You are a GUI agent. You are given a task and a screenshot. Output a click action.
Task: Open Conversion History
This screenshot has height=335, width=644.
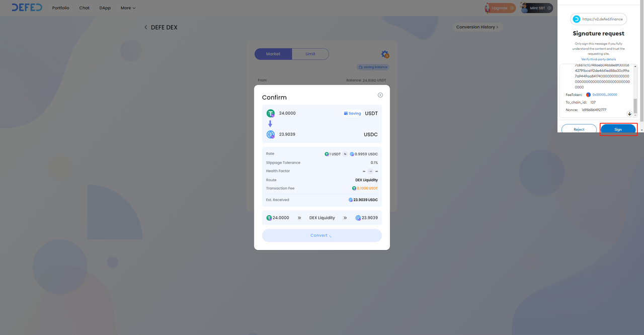tap(477, 27)
